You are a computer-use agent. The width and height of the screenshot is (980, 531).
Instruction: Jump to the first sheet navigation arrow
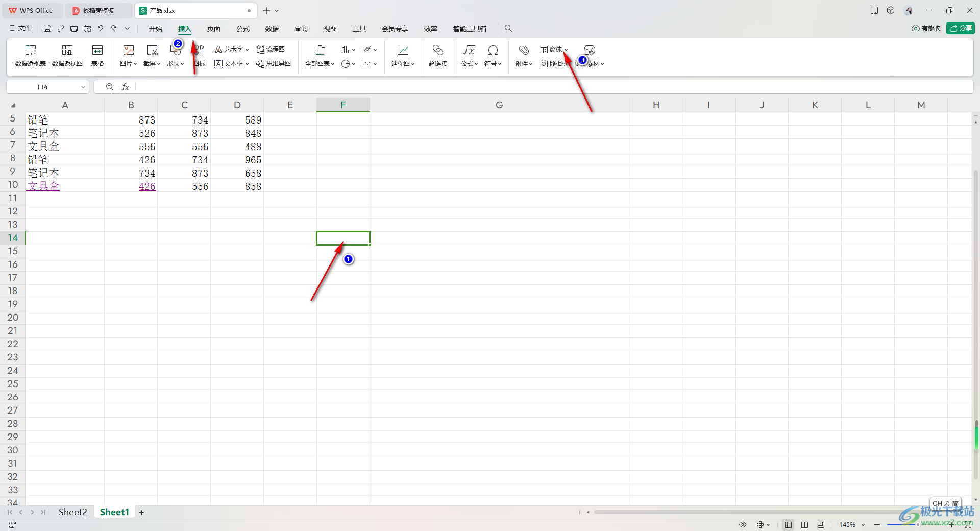pyautogui.click(x=10, y=512)
